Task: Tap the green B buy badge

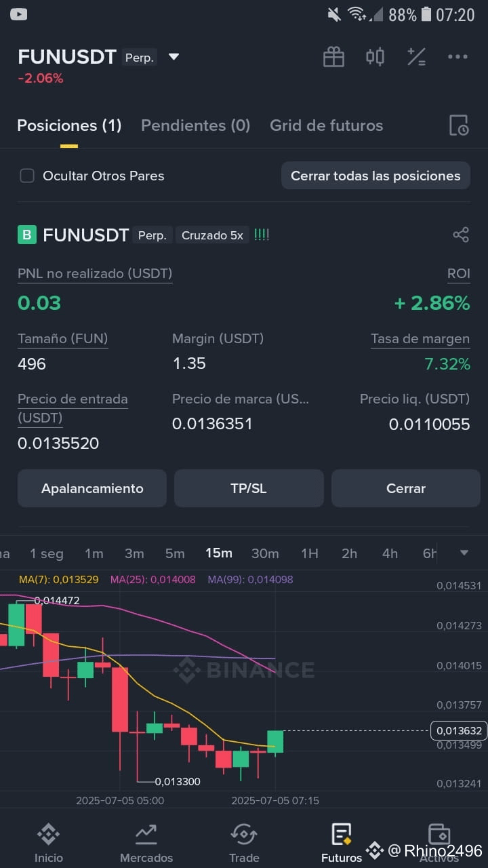Action: [x=26, y=235]
